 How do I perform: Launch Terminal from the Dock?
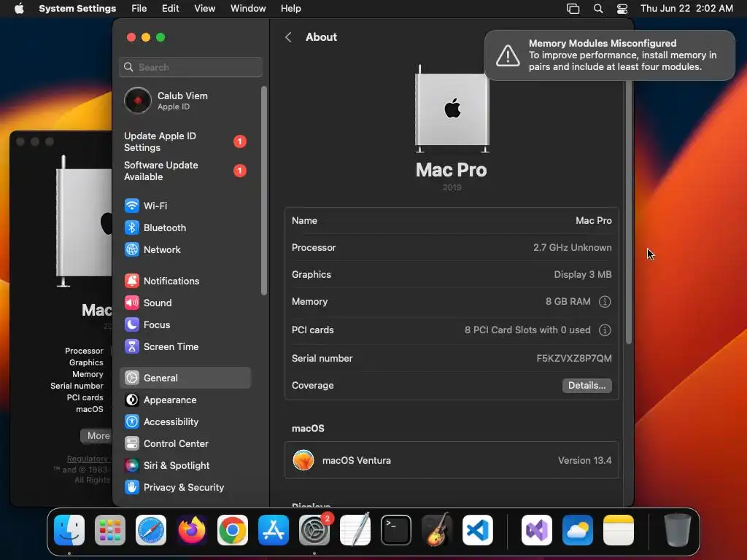point(396,530)
